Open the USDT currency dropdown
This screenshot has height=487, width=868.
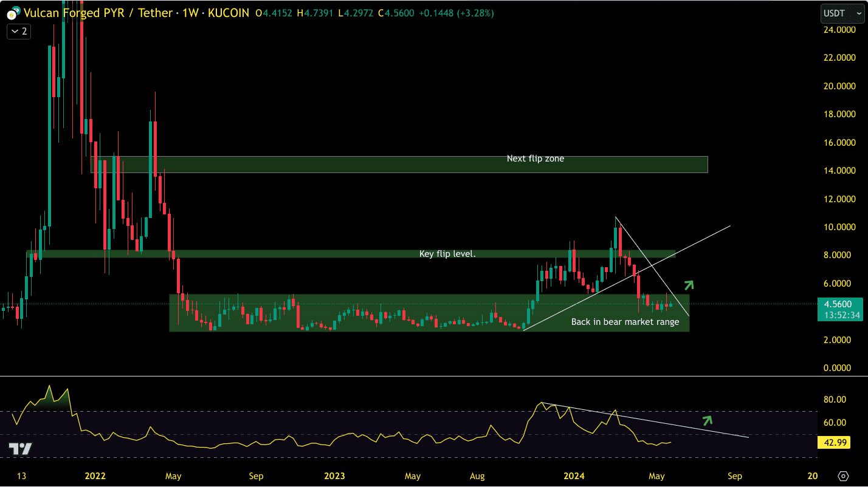[842, 13]
